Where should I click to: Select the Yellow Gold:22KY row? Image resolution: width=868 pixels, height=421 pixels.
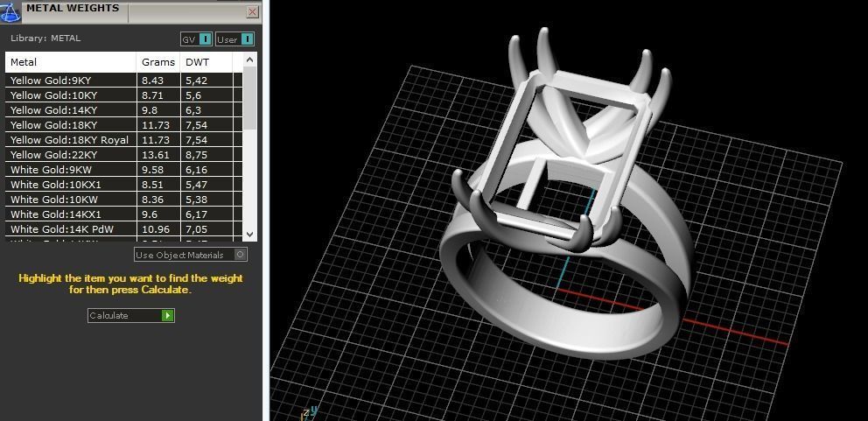coord(124,155)
